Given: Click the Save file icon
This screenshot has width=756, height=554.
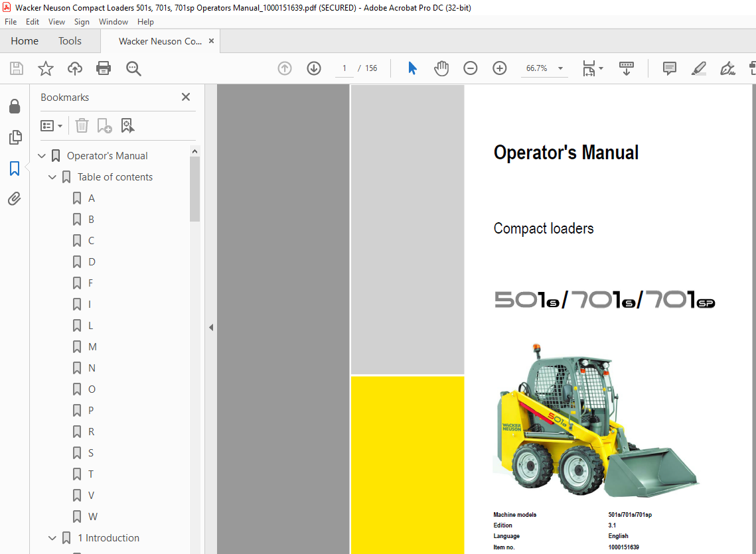Looking at the screenshot, I should [17, 68].
